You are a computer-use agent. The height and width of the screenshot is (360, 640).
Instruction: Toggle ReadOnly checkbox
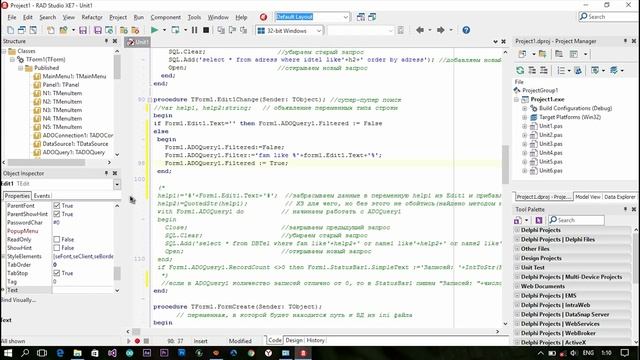[57, 239]
